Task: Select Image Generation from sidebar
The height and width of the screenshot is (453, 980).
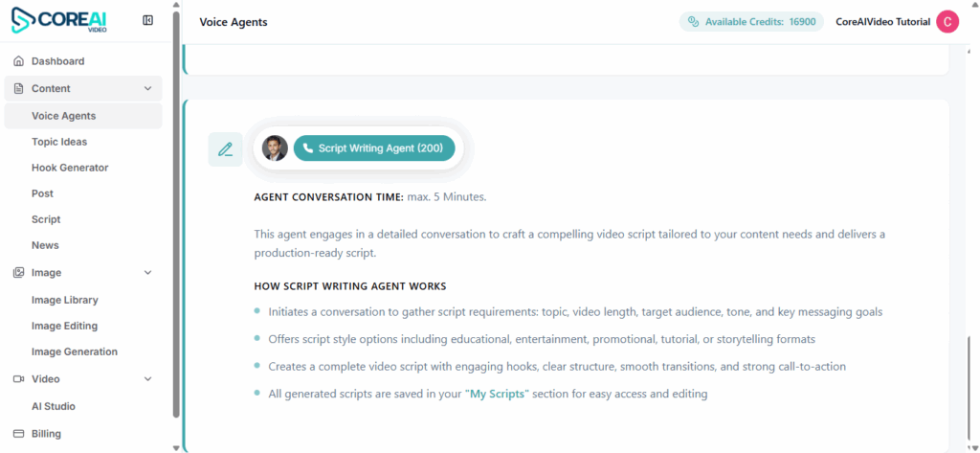Action: pyautogui.click(x=75, y=351)
